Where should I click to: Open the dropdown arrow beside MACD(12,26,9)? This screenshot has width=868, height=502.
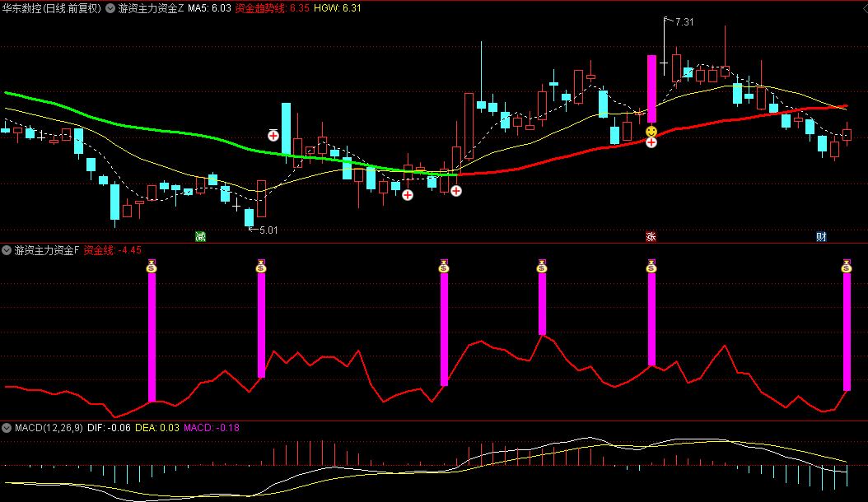(7, 428)
